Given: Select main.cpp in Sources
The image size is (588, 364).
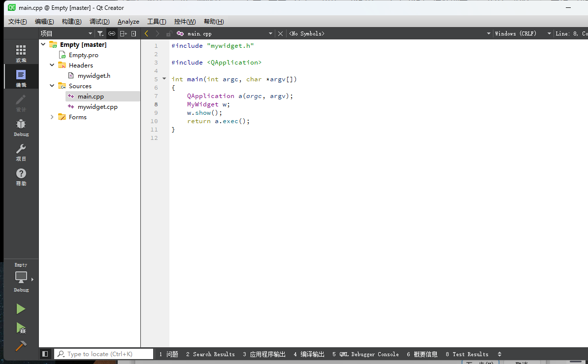Looking at the screenshot, I should click(x=91, y=96).
